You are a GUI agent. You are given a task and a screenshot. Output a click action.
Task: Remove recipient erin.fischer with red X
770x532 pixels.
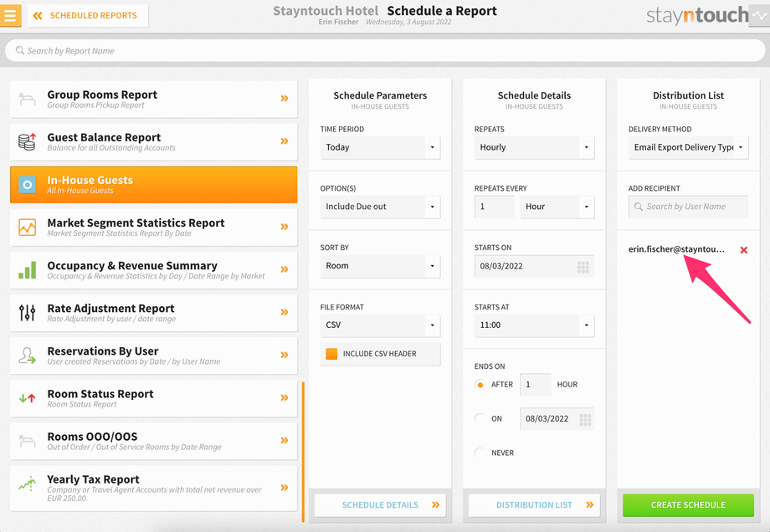744,250
